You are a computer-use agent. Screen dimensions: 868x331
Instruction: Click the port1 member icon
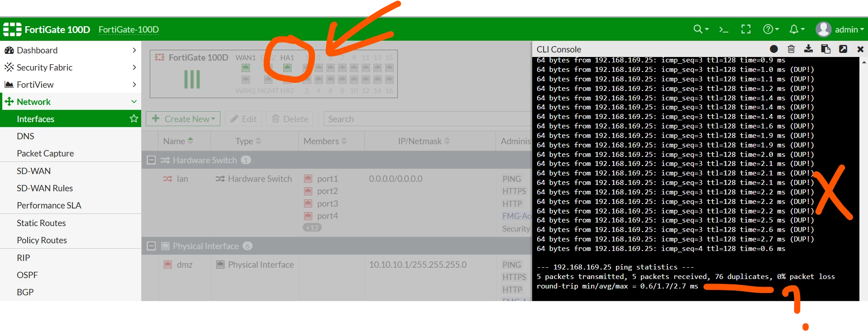point(308,179)
